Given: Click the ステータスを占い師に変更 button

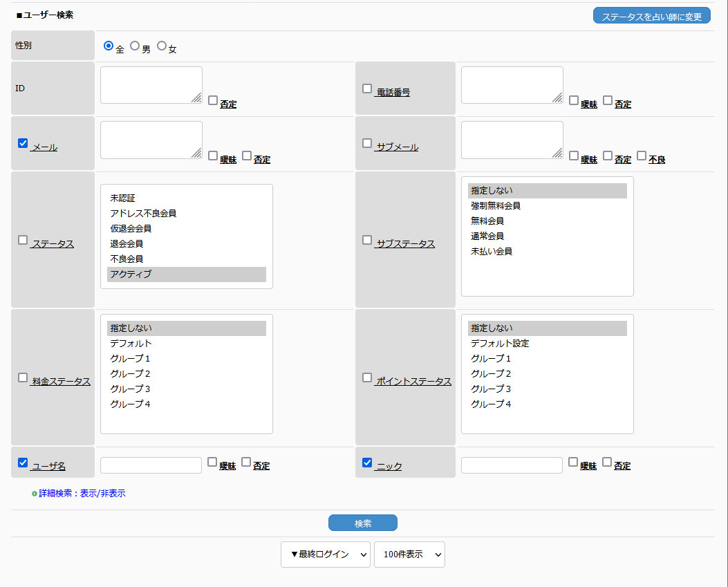Looking at the screenshot, I should pyautogui.click(x=651, y=16).
